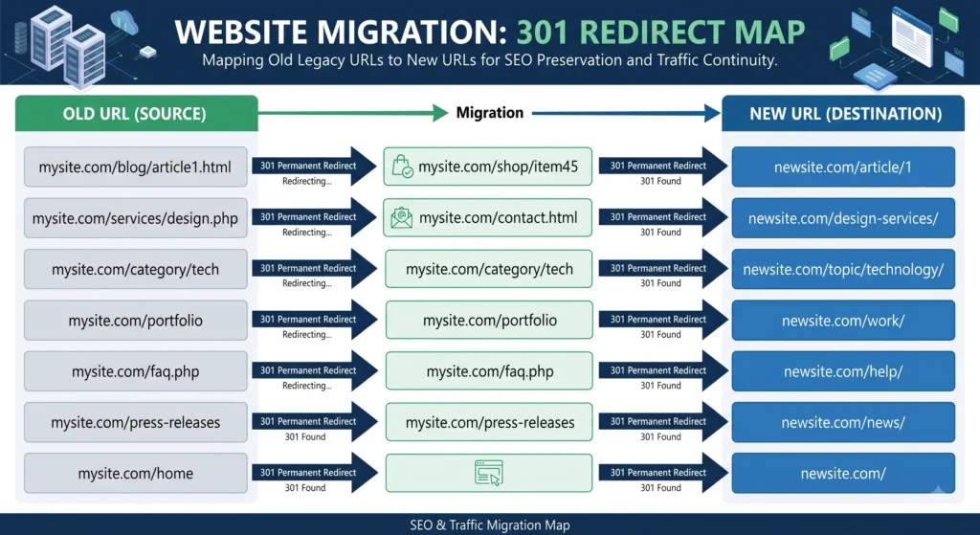The width and height of the screenshot is (980, 535).
Task: Open the newsite.com/help/ destination box
Action: (843, 371)
